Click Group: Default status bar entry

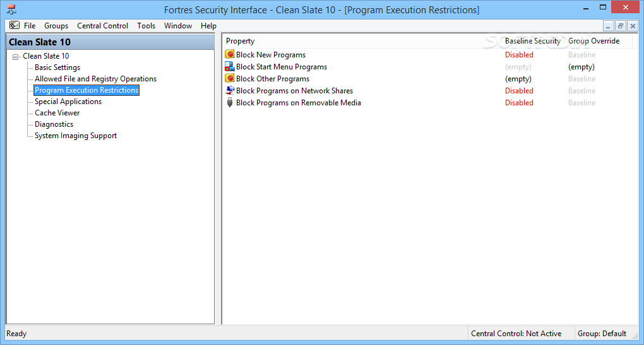tap(602, 334)
